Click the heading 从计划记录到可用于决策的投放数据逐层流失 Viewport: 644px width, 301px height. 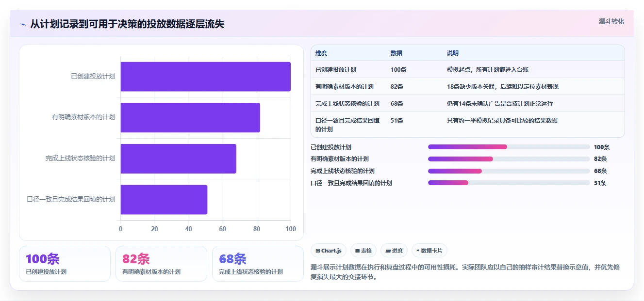pos(127,24)
